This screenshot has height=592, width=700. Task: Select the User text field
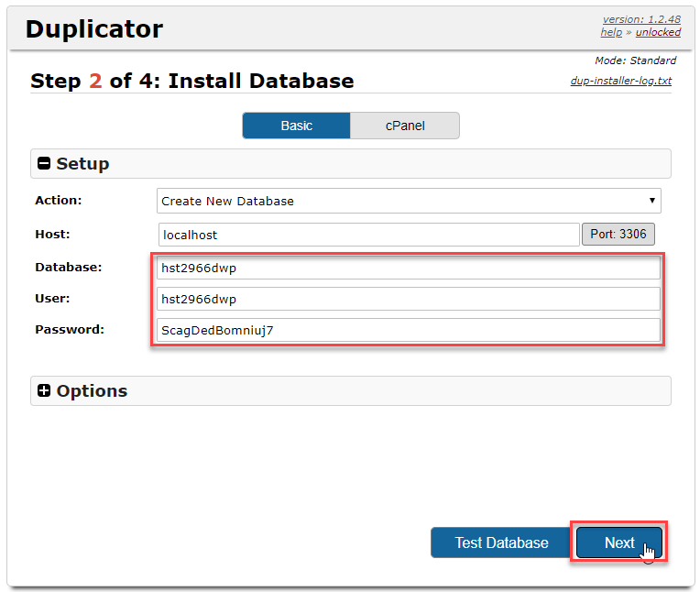pyautogui.click(x=408, y=299)
